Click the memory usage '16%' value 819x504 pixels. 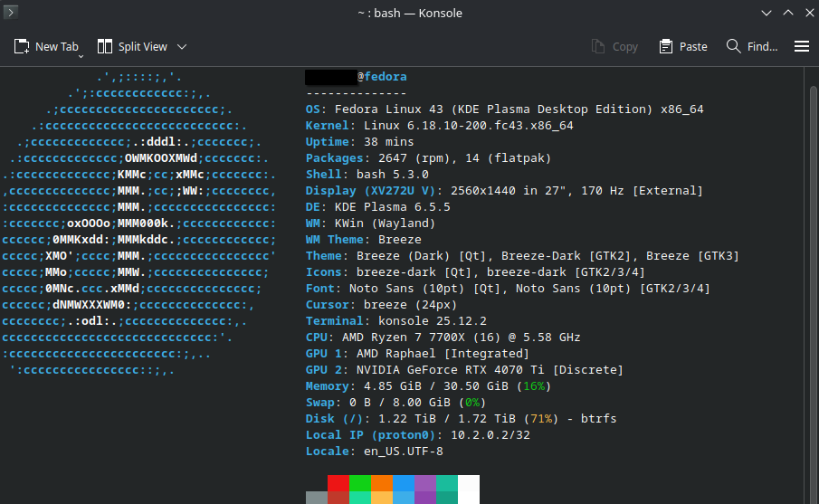point(533,386)
